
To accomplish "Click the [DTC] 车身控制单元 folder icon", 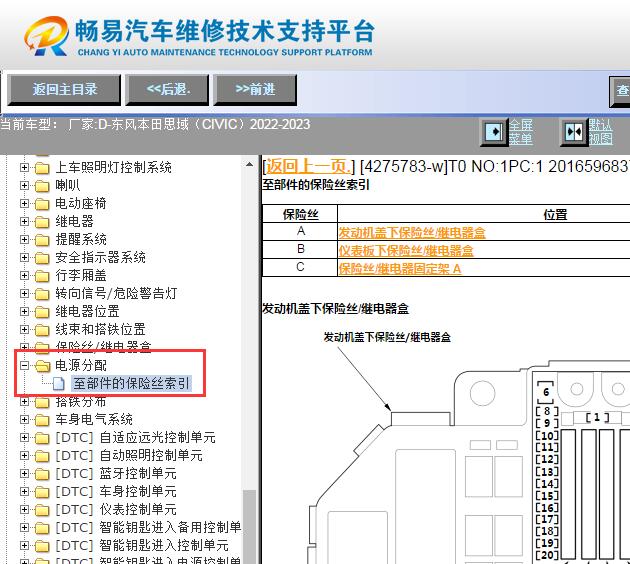I will pos(42,492).
